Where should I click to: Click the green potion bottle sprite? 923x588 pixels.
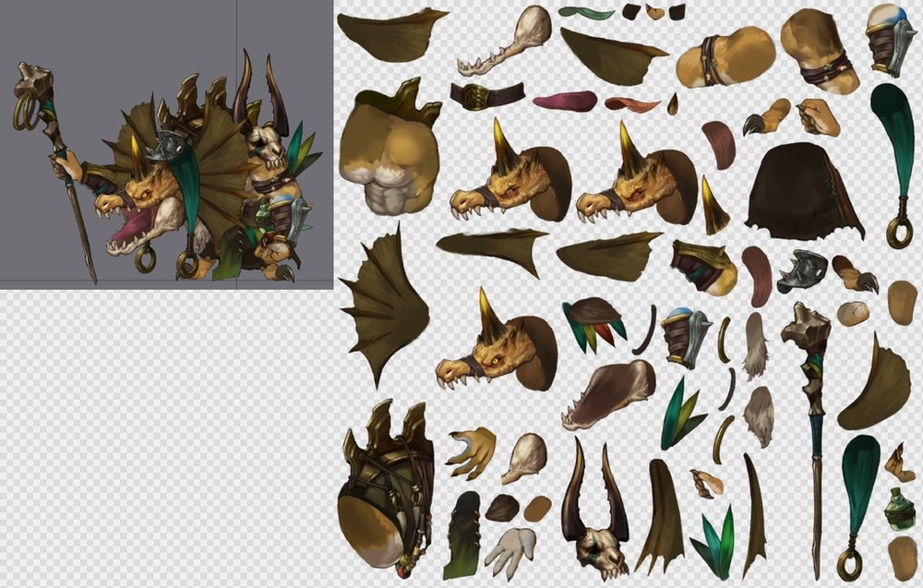coord(899,510)
